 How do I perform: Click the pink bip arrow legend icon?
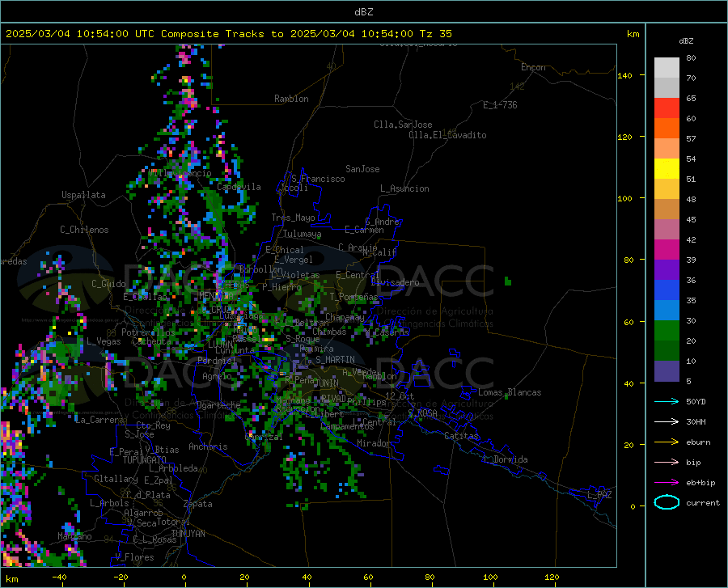(667, 463)
